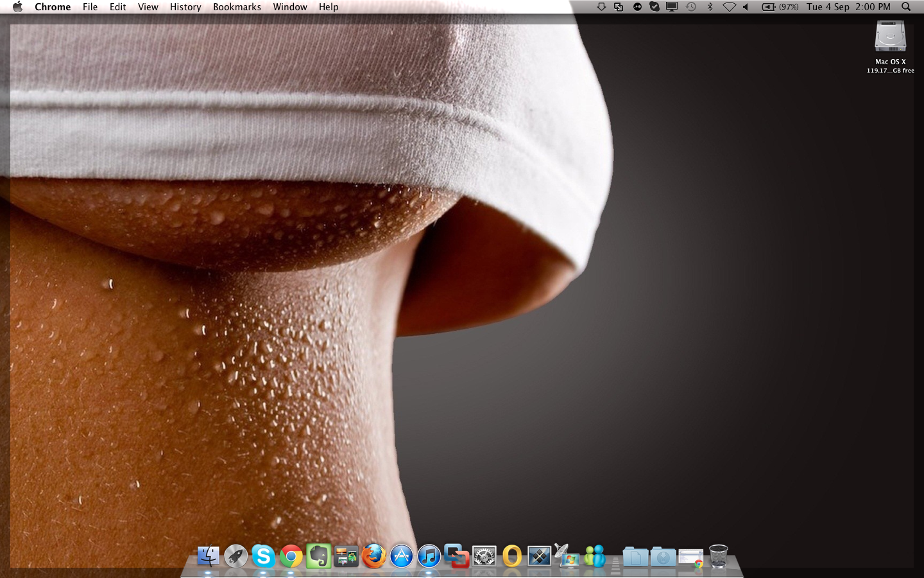
Task: Open the Edit menu
Action: (117, 6)
